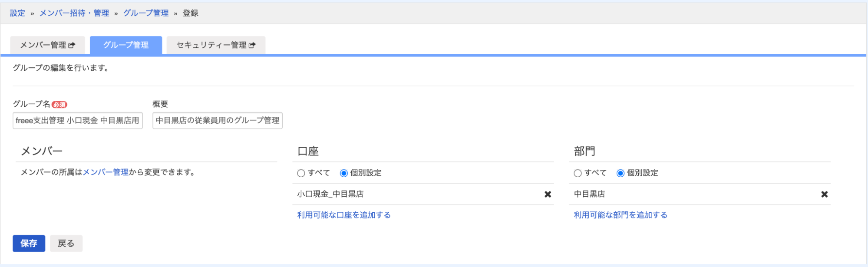Select すべて radio under 口座

pos(301,173)
